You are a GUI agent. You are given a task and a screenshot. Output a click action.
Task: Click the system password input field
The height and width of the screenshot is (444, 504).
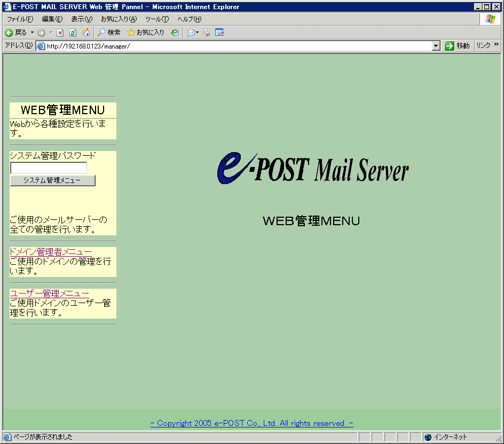click(x=49, y=168)
